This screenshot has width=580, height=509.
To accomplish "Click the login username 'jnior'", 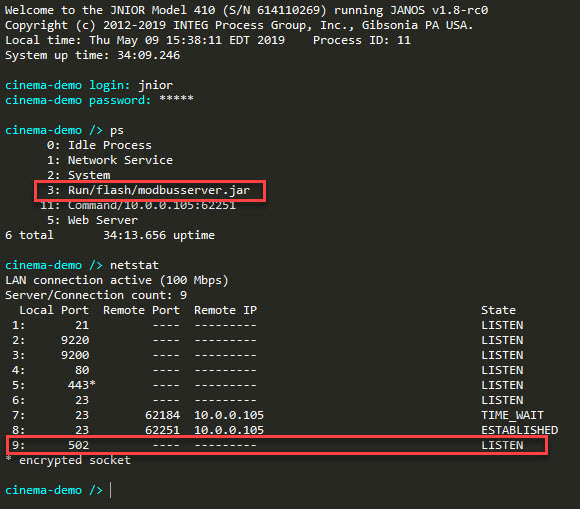I will tap(155, 85).
